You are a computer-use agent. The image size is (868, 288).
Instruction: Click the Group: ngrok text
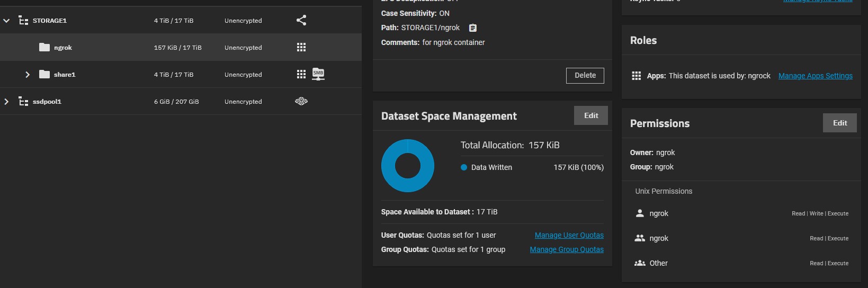point(652,167)
